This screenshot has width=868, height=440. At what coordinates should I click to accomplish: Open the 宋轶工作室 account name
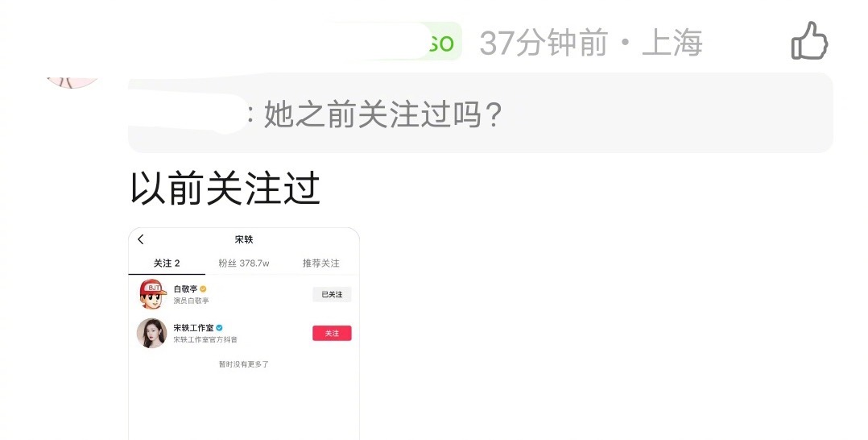[x=194, y=327]
